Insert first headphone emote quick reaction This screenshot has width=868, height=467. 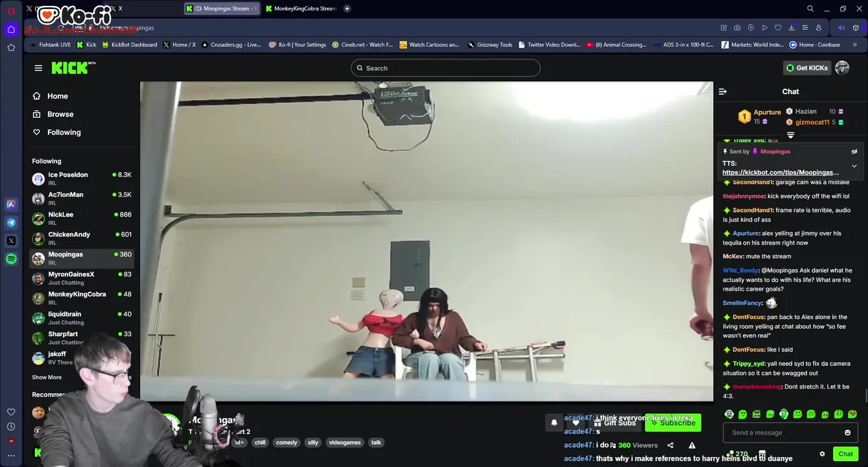click(729, 414)
